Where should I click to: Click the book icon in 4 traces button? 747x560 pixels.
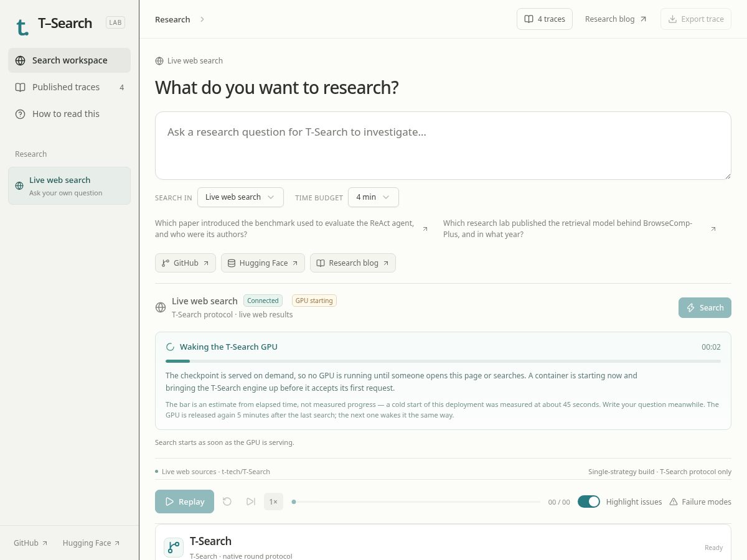coord(529,19)
